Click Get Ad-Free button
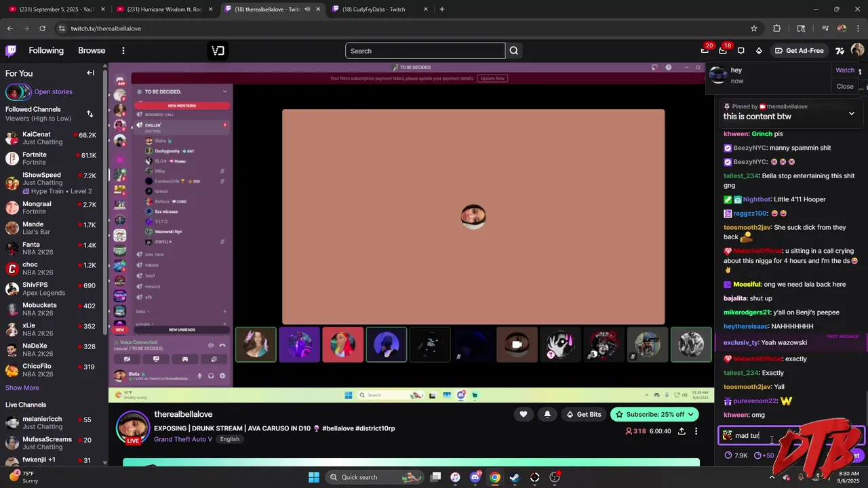The width and height of the screenshot is (868, 488). [800, 51]
